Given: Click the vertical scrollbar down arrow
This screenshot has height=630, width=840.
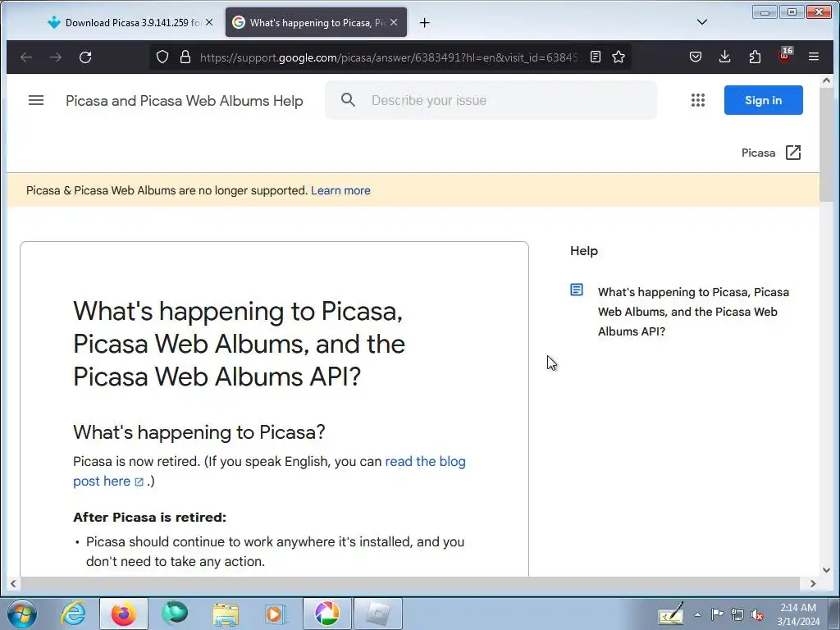Looking at the screenshot, I should pos(826,570).
